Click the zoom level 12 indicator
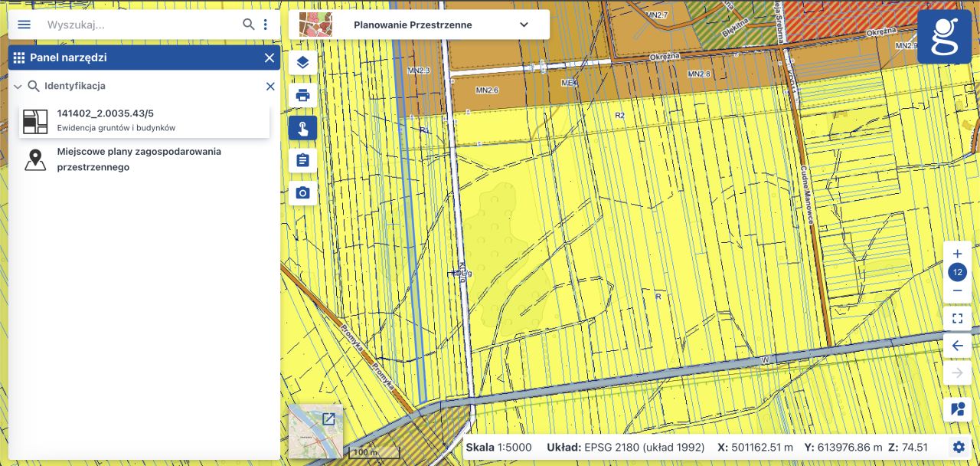 [957, 272]
